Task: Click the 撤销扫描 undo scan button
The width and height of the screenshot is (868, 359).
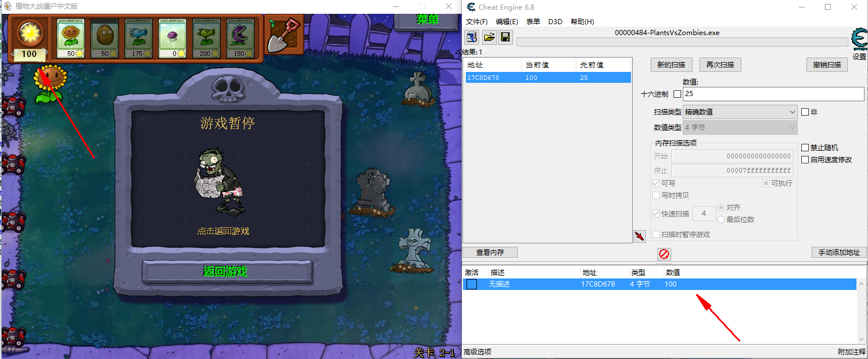Action: tap(827, 64)
